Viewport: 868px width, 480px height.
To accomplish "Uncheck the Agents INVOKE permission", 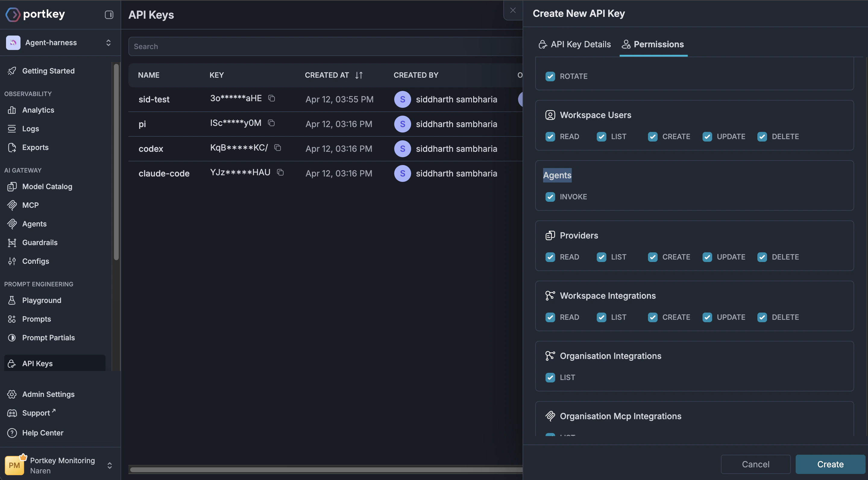I will pos(550,197).
